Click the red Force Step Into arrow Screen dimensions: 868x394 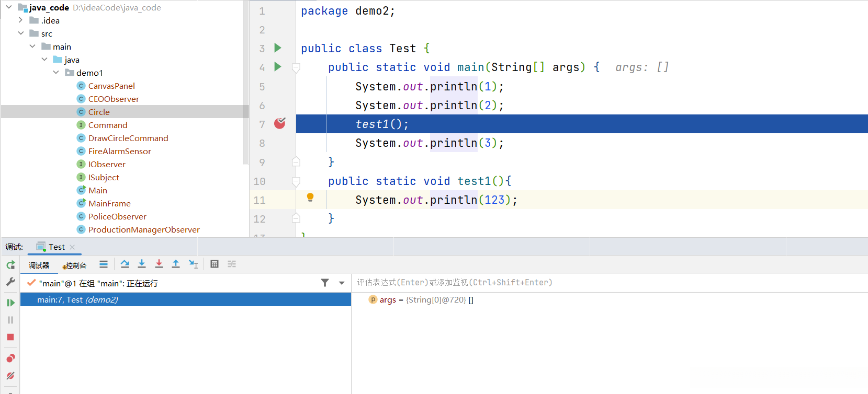pyautogui.click(x=159, y=264)
